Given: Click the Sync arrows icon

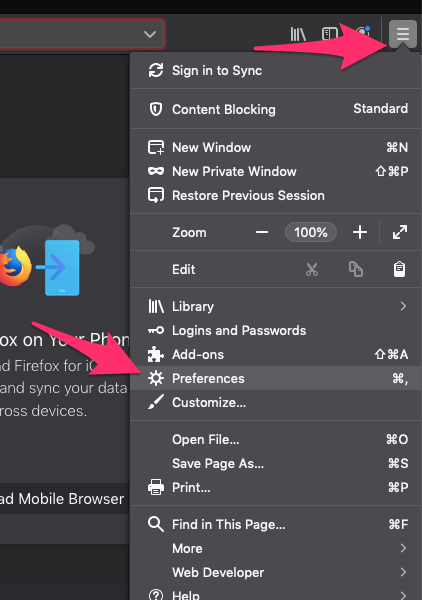Looking at the screenshot, I should click(156, 70).
